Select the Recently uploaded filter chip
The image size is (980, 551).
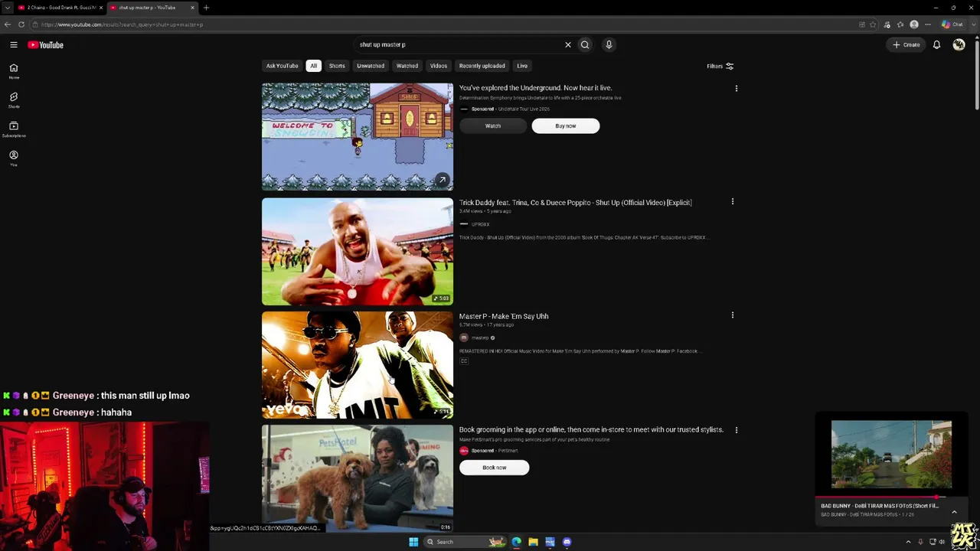pyautogui.click(x=482, y=66)
